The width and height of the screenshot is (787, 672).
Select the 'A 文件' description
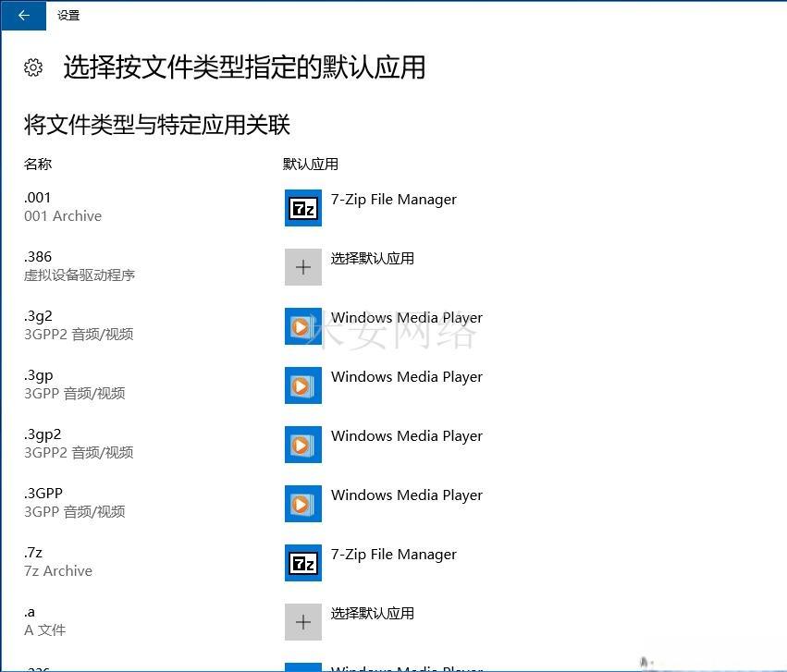44,630
